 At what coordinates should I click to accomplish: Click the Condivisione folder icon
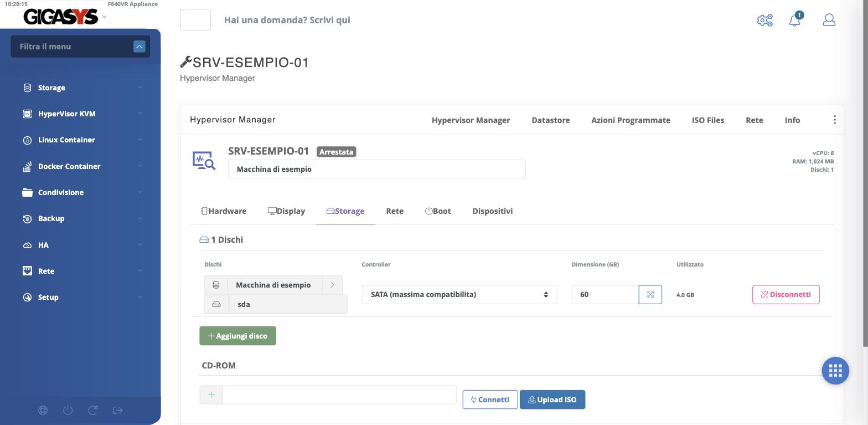pos(27,192)
